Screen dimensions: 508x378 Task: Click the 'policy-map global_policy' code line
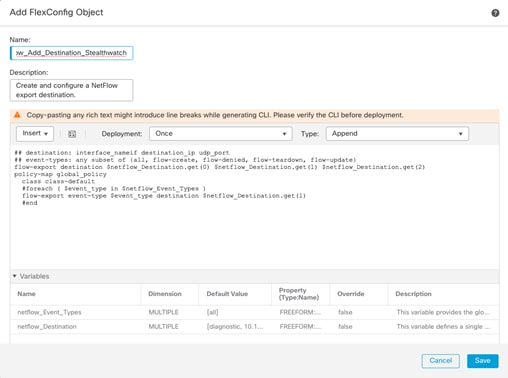60,174
